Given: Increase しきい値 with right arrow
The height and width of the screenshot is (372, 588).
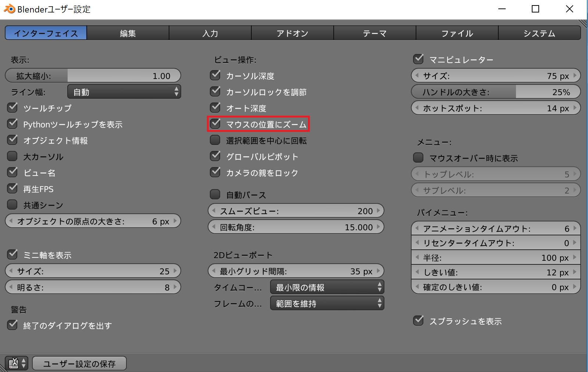Looking at the screenshot, I should click(575, 272).
